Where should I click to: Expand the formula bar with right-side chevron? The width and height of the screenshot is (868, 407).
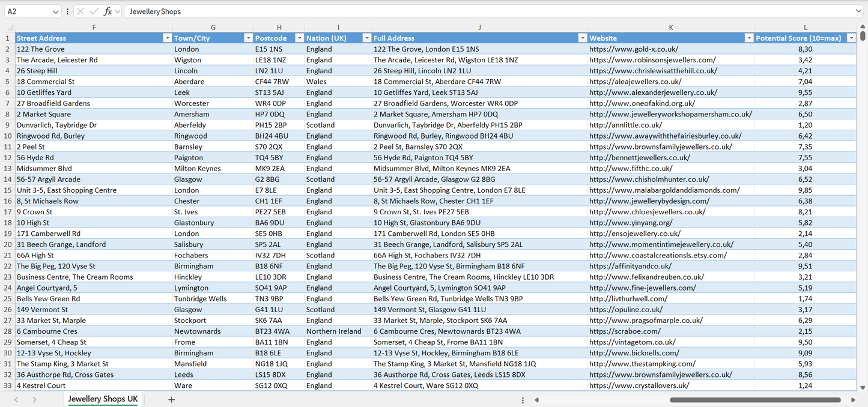click(x=858, y=11)
